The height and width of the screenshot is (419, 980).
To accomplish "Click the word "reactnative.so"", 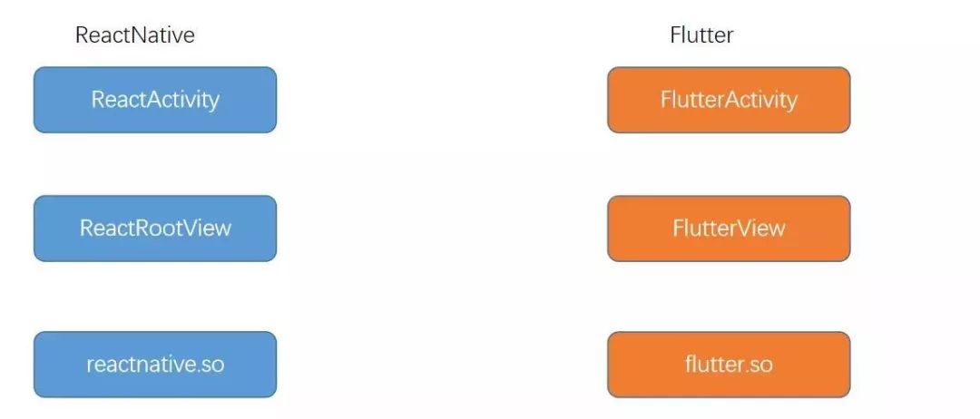I will coord(155,365).
